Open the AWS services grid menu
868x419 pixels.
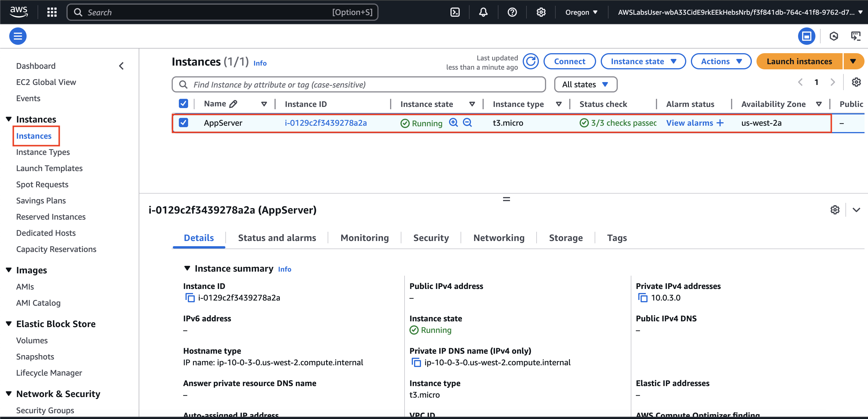pyautogui.click(x=52, y=12)
